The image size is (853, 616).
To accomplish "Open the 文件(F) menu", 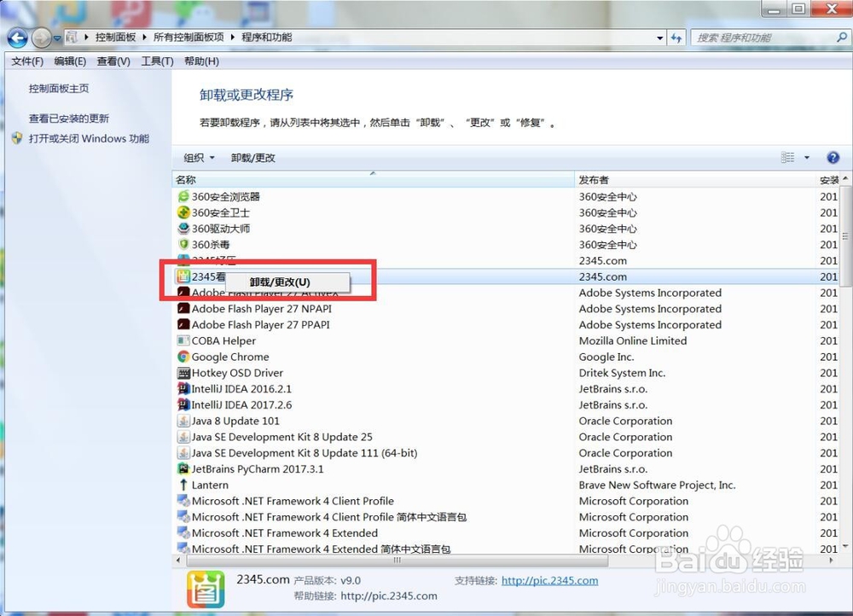I will [x=27, y=61].
